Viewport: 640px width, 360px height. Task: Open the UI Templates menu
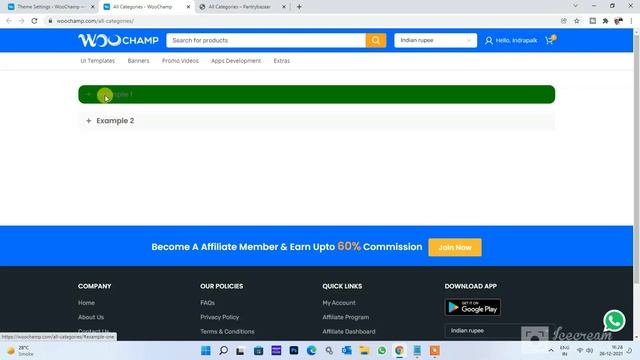click(98, 61)
